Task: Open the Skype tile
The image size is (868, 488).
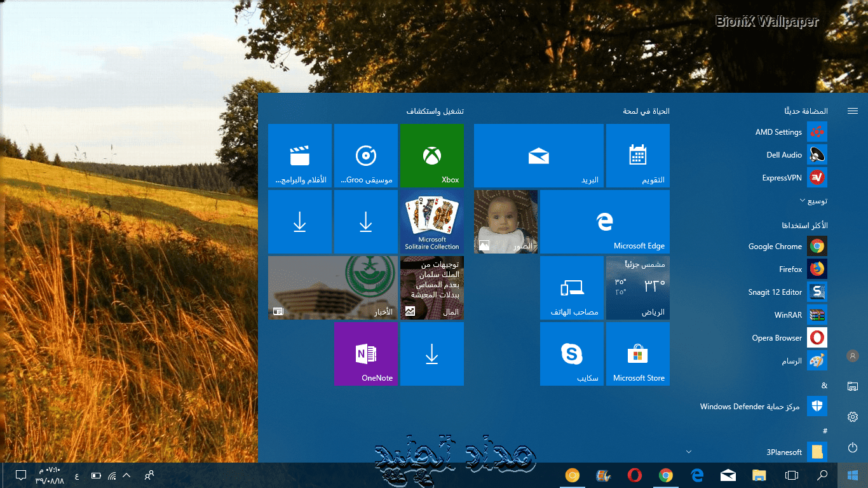Action: tap(572, 354)
